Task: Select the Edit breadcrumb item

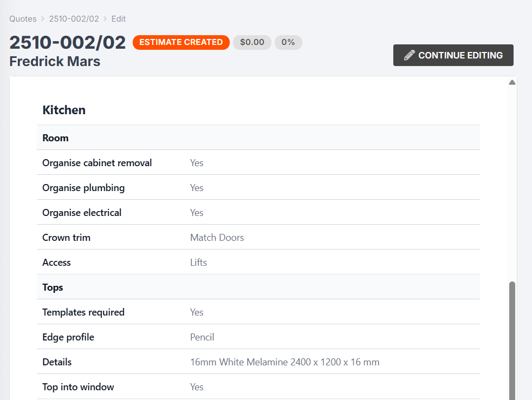Action: tap(119, 18)
